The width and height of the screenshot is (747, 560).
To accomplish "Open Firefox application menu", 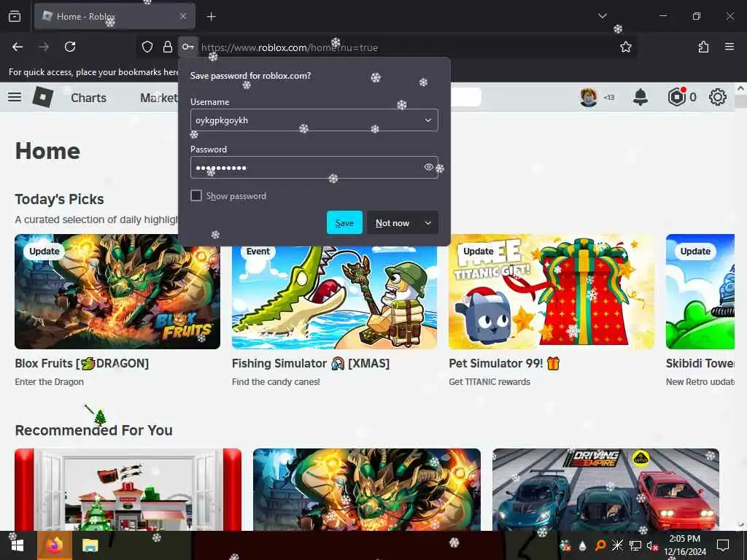I will pyautogui.click(x=729, y=47).
